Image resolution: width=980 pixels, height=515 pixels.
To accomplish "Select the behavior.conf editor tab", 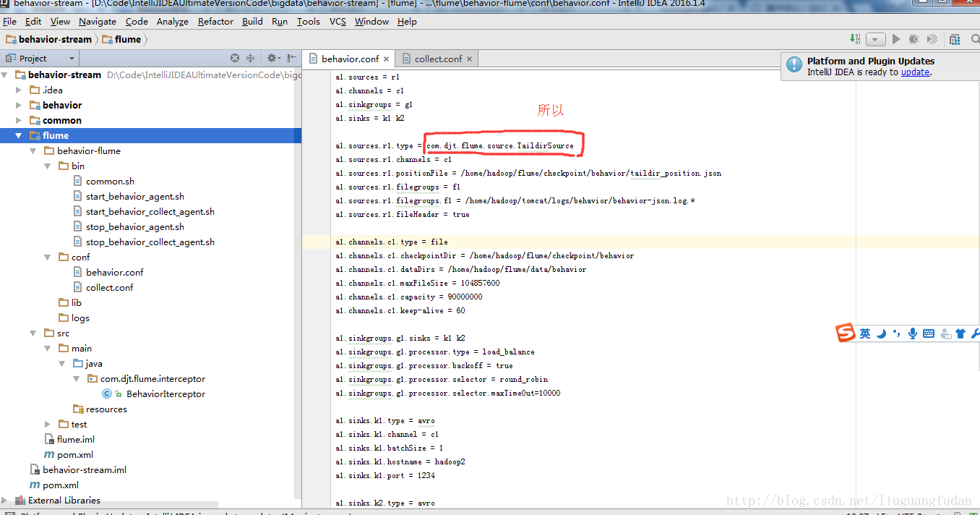I will pyautogui.click(x=349, y=59).
